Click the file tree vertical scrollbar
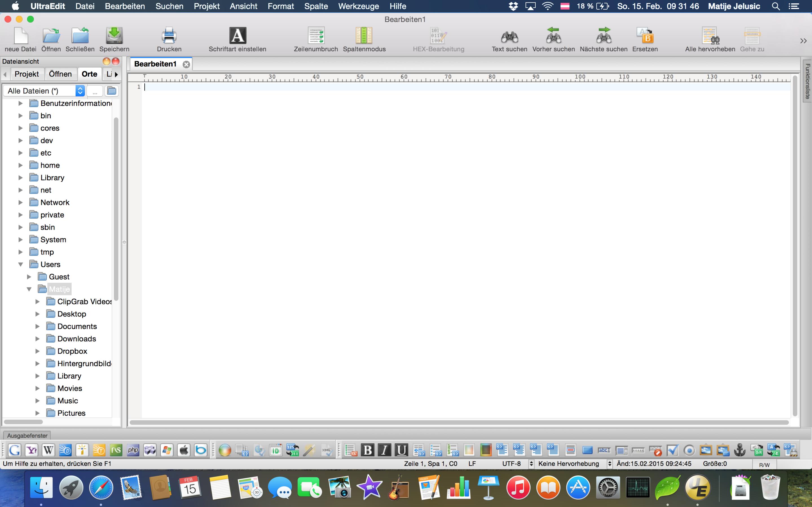The height and width of the screenshot is (507, 812). [x=116, y=208]
